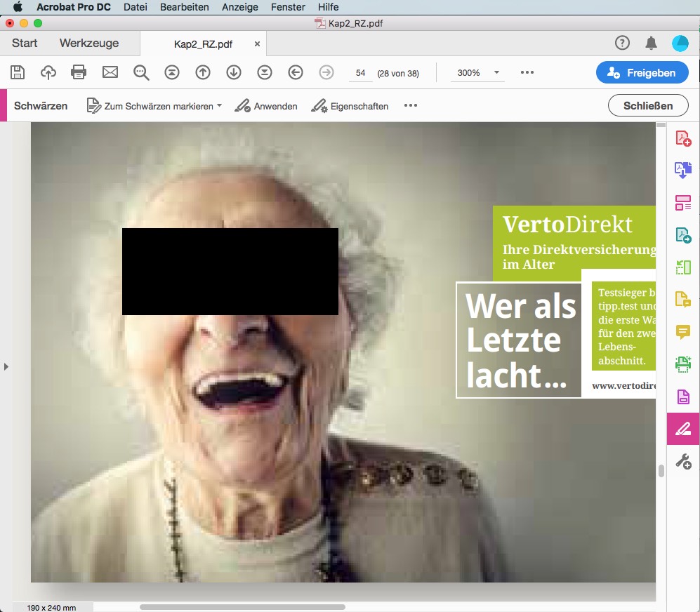Open the search magnifier tool
The image size is (700, 612).
142,72
